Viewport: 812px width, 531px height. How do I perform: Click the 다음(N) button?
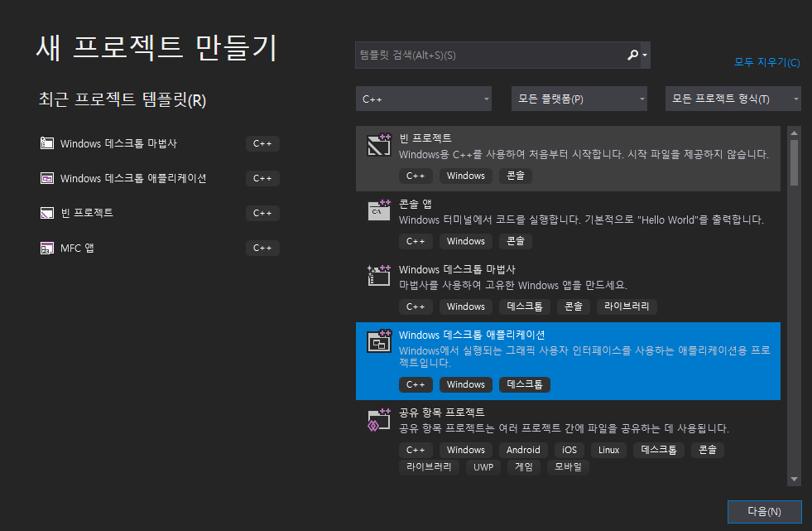click(764, 512)
